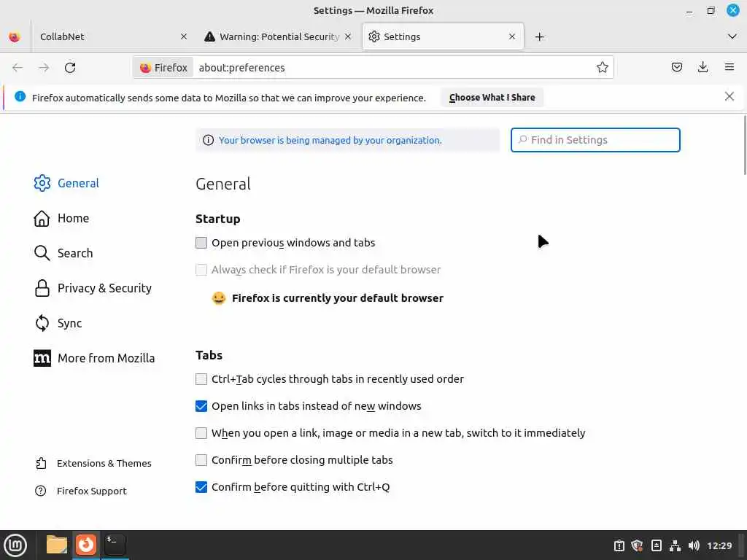Click the security shield tray icon
The image size is (747, 560).
638,545
